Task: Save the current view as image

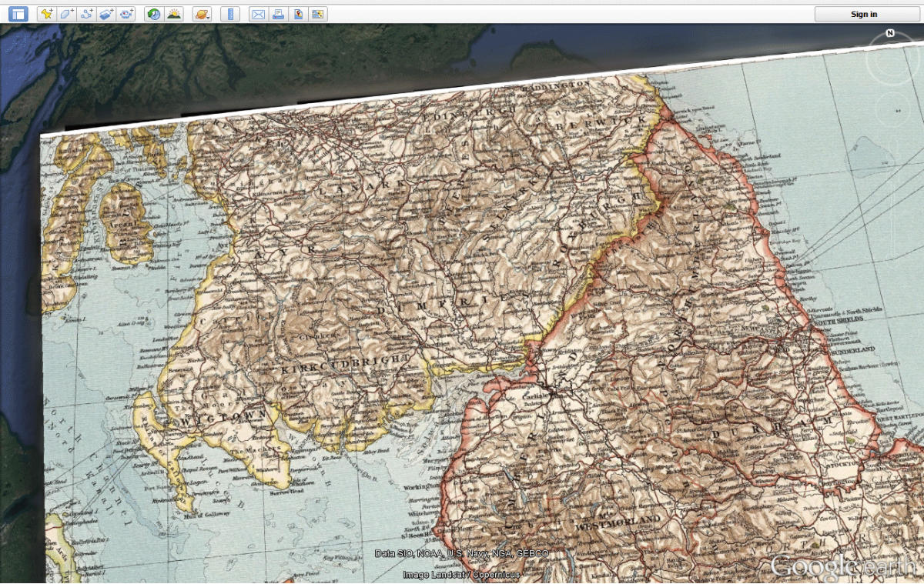Action: 298,14
